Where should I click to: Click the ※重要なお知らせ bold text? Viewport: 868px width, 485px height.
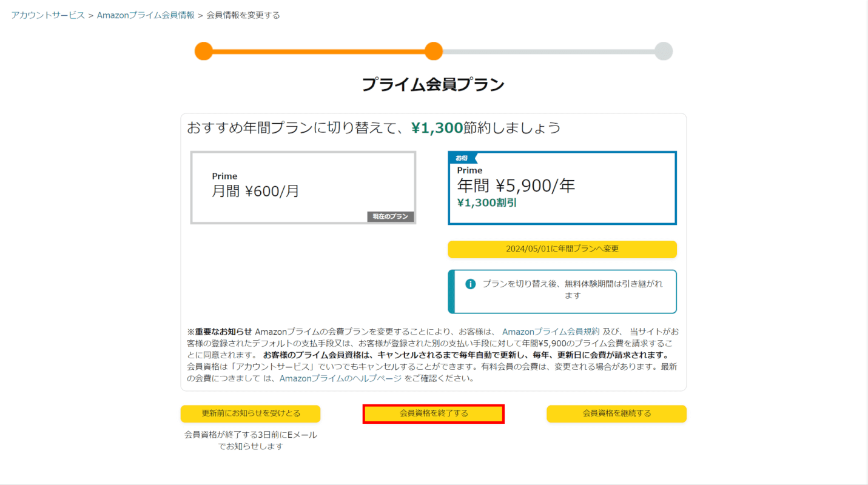point(220,332)
